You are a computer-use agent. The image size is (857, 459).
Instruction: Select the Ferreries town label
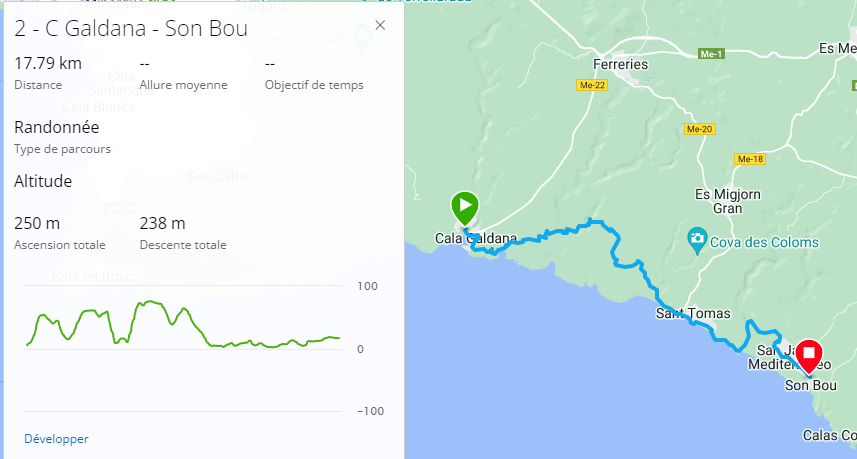click(621, 65)
